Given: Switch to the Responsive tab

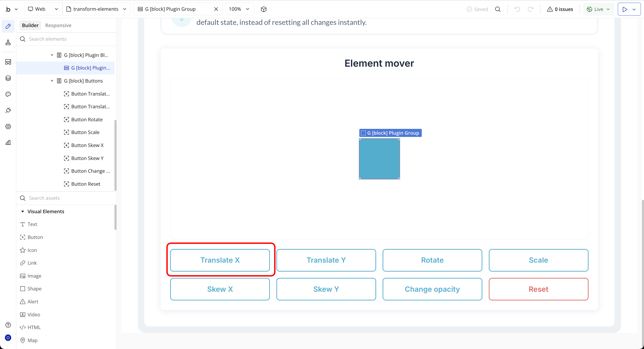Looking at the screenshot, I should (x=58, y=25).
